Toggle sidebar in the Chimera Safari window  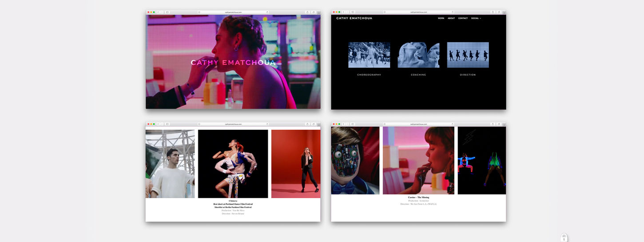coord(167,124)
